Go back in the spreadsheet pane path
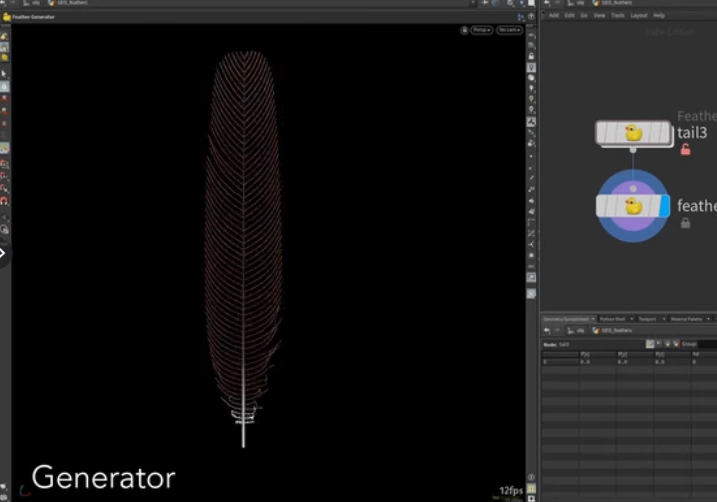Viewport: 717px width, 502px height. pyautogui.click(x=547, y=331)
